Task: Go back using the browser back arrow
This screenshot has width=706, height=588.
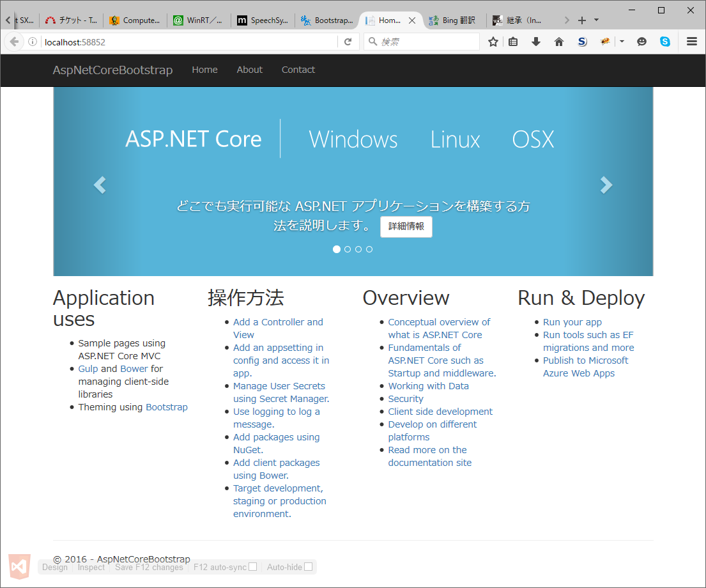Action: click(x=14, y=42)
